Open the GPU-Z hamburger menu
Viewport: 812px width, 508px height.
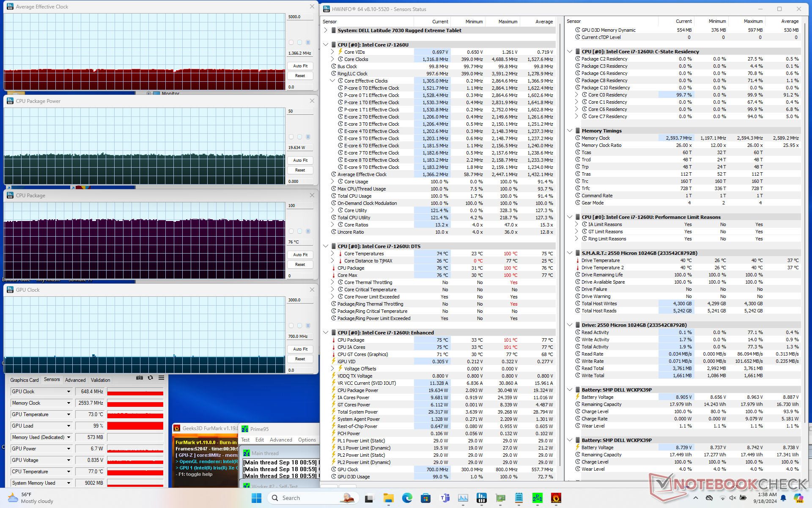[161, 378]
